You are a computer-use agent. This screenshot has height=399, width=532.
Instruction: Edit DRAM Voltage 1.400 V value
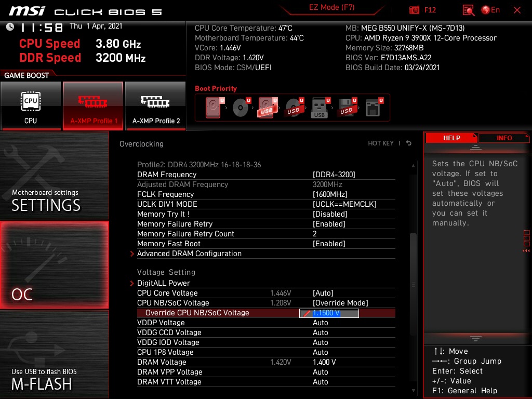[324, 362]
